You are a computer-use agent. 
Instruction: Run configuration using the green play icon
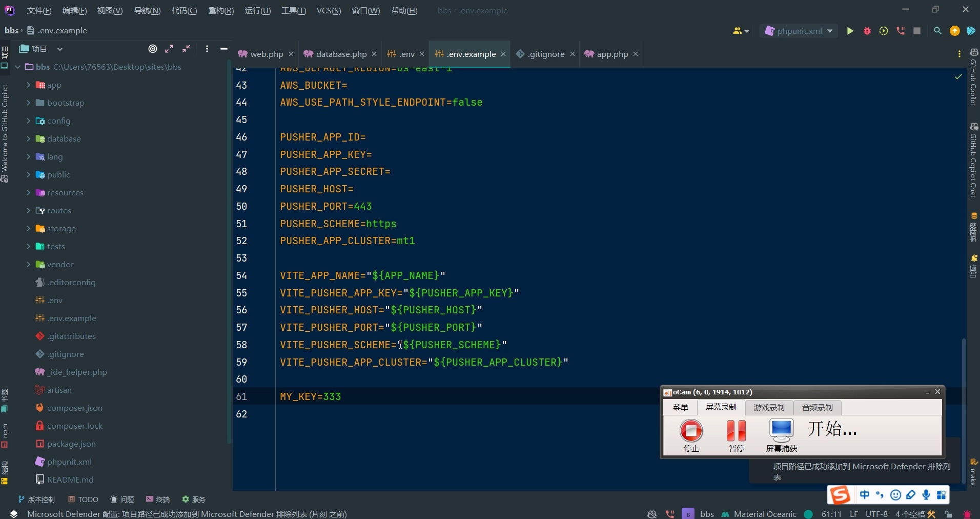pyautogui.click(x=850, y=31)
